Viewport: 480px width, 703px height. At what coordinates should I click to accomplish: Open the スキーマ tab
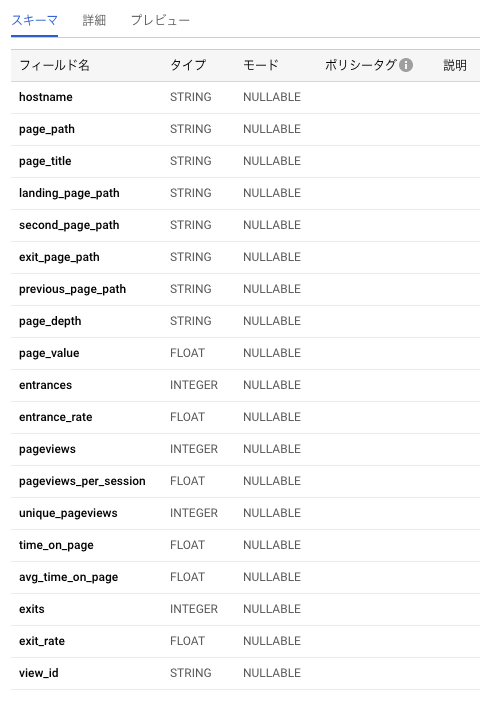point(35,21)
